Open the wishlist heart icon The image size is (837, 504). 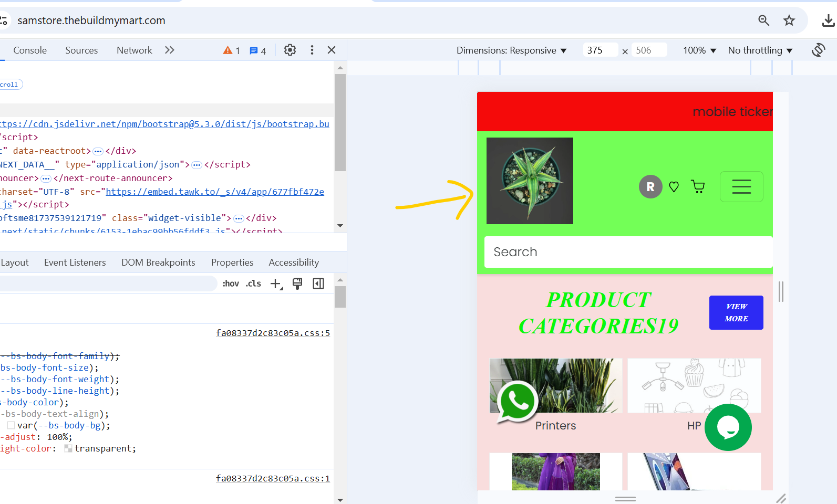674,186
